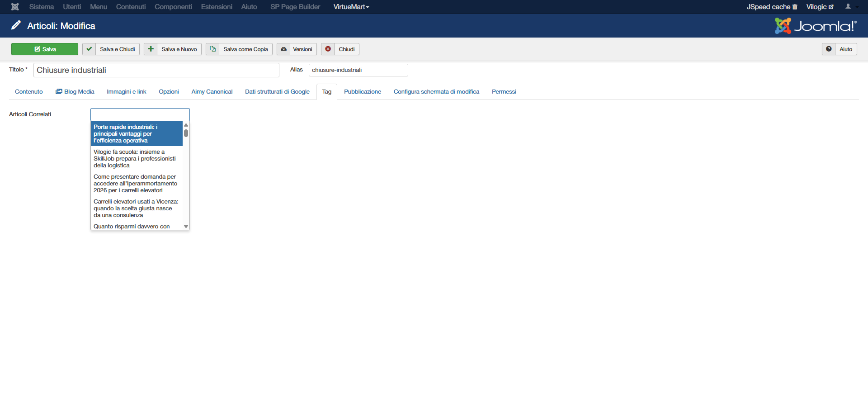The image size is (868, 412).
Task: Click the Titolo input field
Action: tap(156, 70)
